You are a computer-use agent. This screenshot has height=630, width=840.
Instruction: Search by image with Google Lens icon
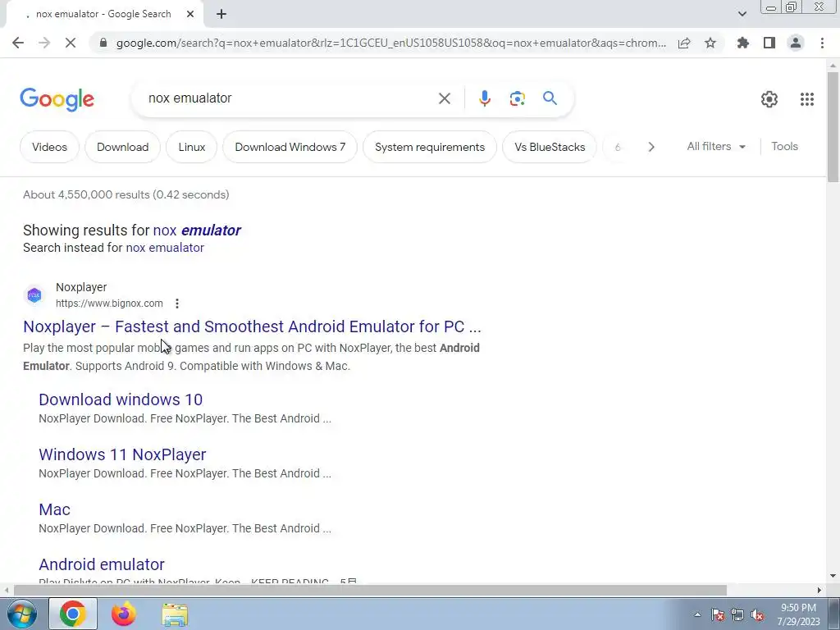coord(517,98)
